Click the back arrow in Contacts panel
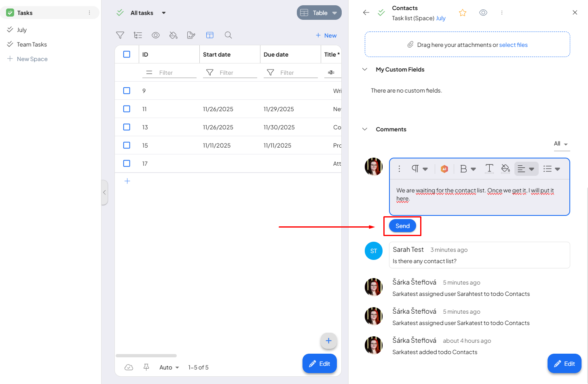Viewport: 588px width, 384px height. (x=366, y=13)
